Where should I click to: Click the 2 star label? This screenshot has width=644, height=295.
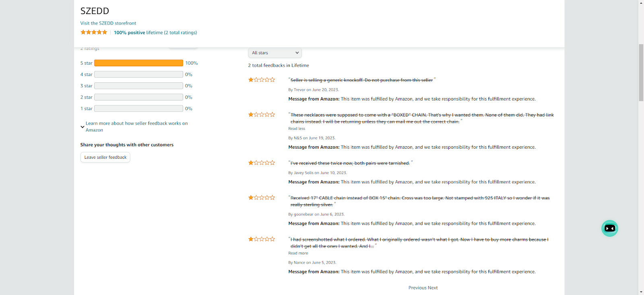pos(86,97)
